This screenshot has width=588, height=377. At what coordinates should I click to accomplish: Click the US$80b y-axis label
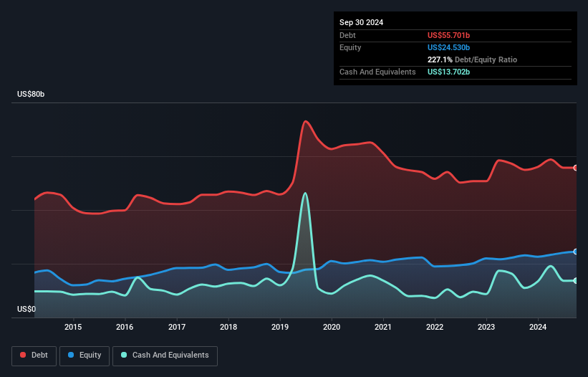tap(31, 94)
